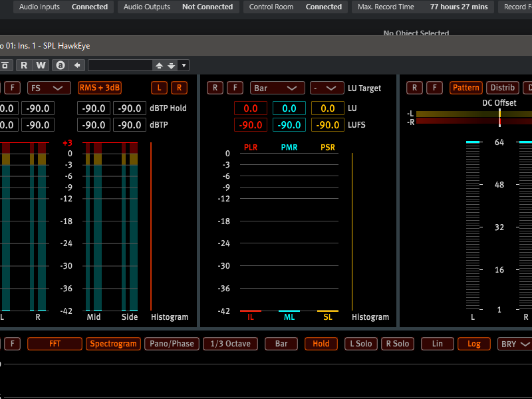Switch analyzer to Pano/Phase view
532x399 pixels.
[x=172, y=344]
